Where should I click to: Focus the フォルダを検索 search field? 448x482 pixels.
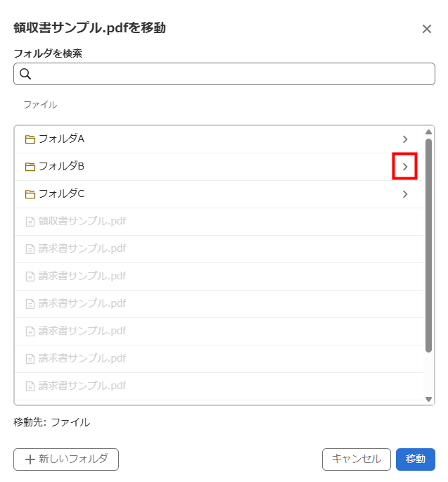tap(224, 74)
